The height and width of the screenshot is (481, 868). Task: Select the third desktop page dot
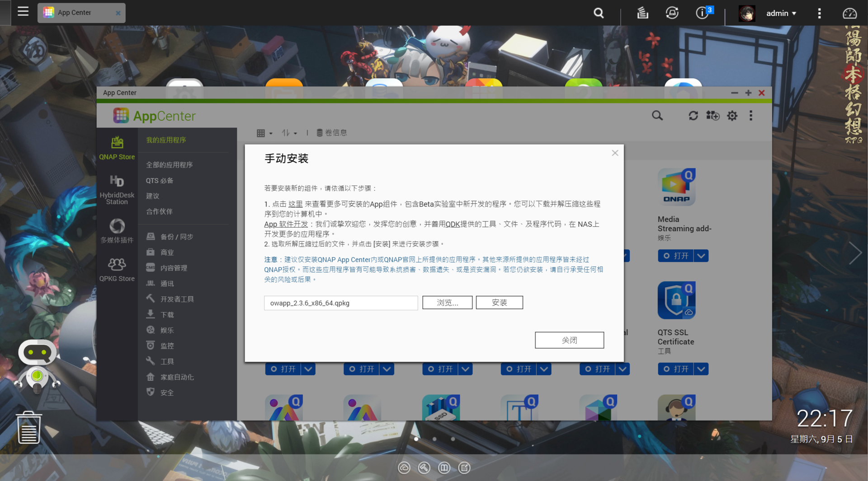(x=453, y=439)
